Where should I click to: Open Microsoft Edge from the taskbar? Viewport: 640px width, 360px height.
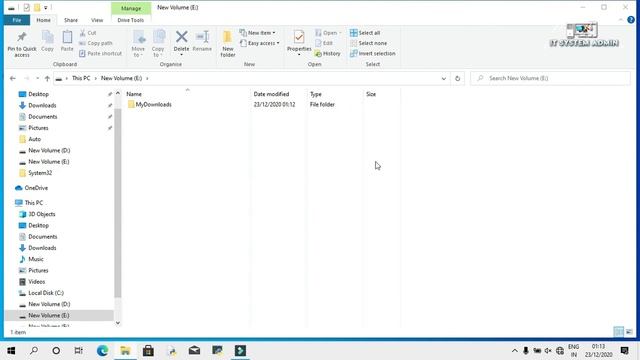pos(102,351)
